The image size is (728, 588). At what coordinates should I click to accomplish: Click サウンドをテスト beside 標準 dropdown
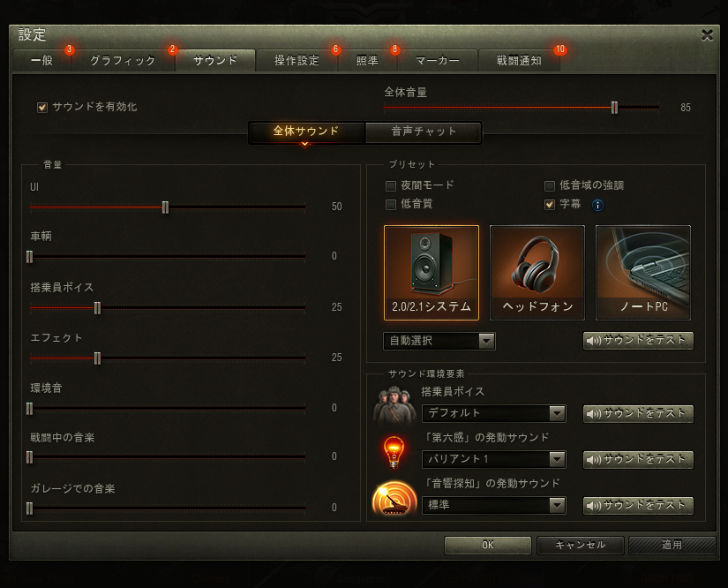[x=638, y=505]
